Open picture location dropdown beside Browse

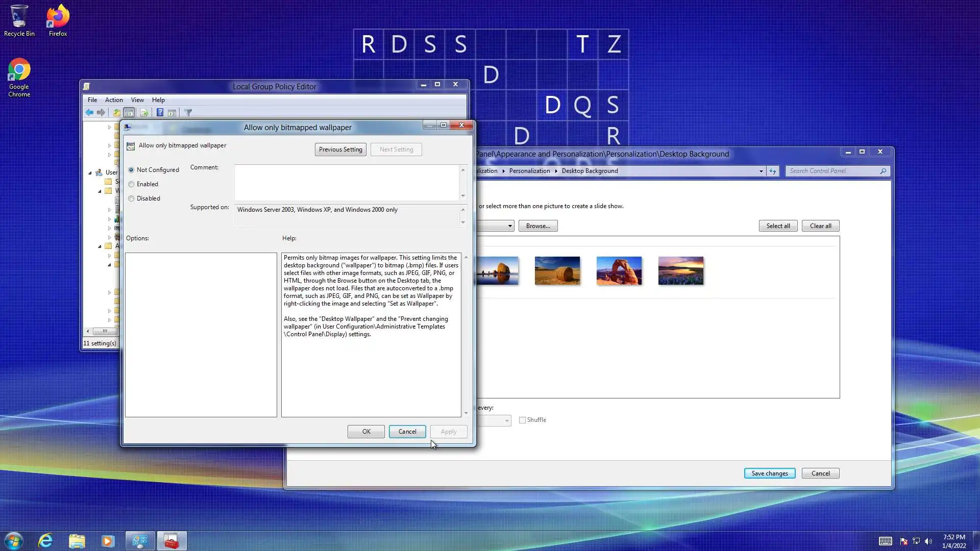509,226
